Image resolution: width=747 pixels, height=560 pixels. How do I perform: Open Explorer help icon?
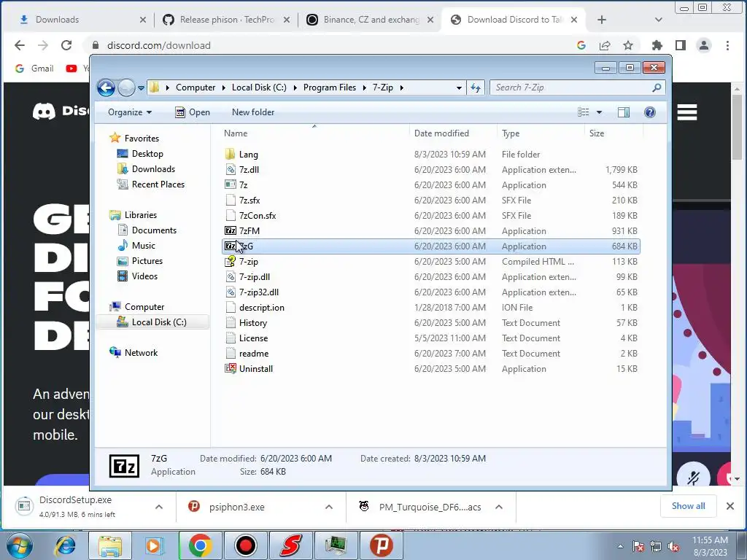[x=650, y=112]
